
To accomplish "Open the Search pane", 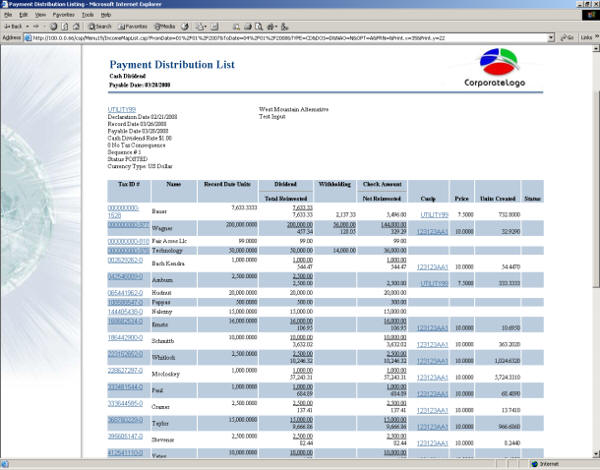I will click(100, 26).
